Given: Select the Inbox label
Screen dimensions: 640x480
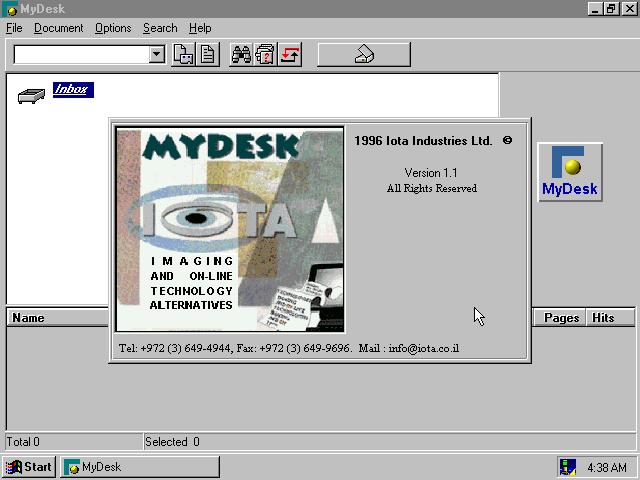Looking at the screenshot, I should [x=73, y=89].
